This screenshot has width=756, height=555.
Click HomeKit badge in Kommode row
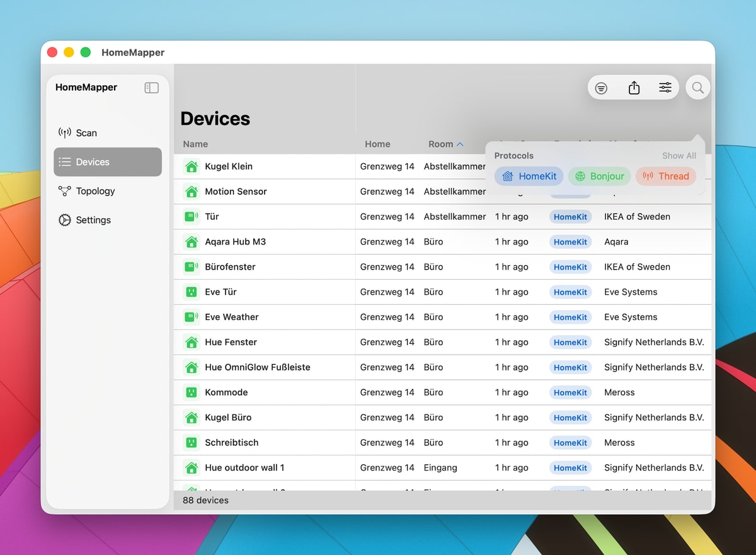click(570, 392)
